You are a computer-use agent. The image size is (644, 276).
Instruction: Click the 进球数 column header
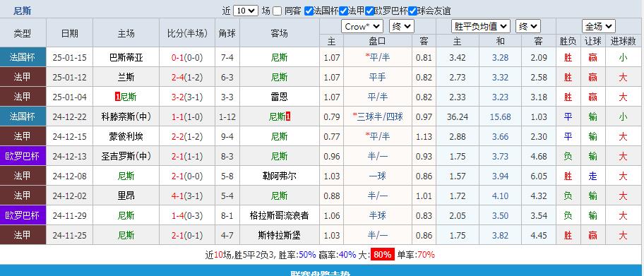[x=623, y=41]
